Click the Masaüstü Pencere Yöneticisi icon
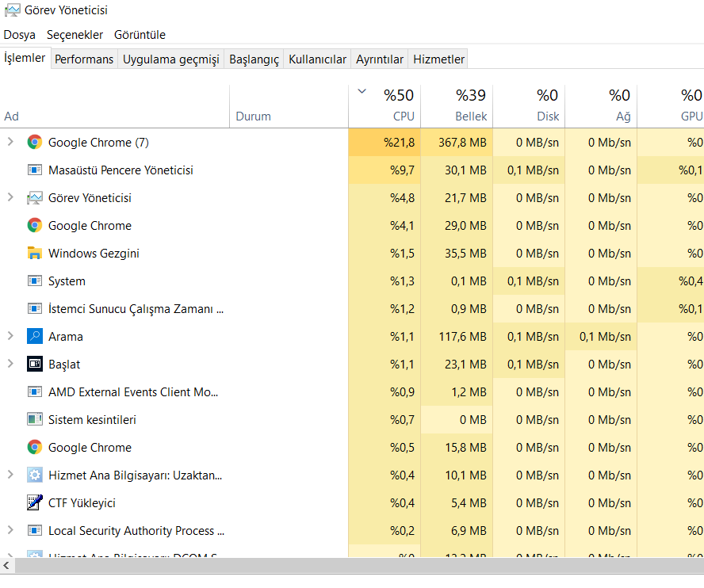 (x=35, y=170)
